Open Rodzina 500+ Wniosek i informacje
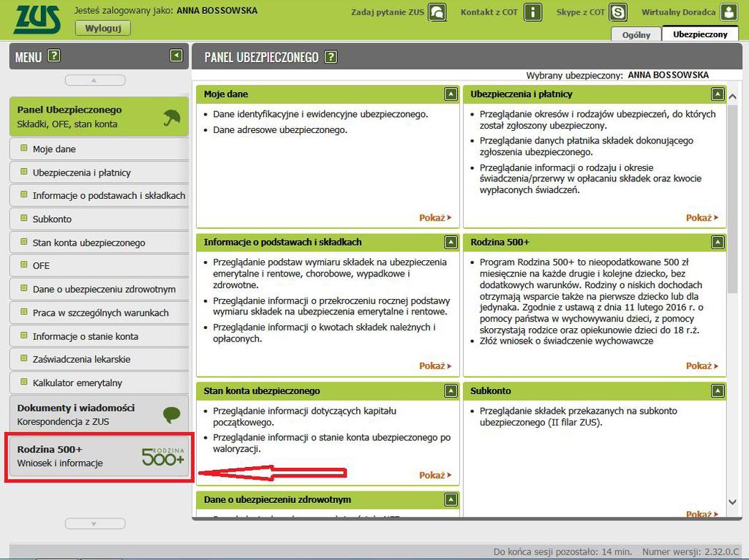Screen dimensions: 749x560 [99, 456]
